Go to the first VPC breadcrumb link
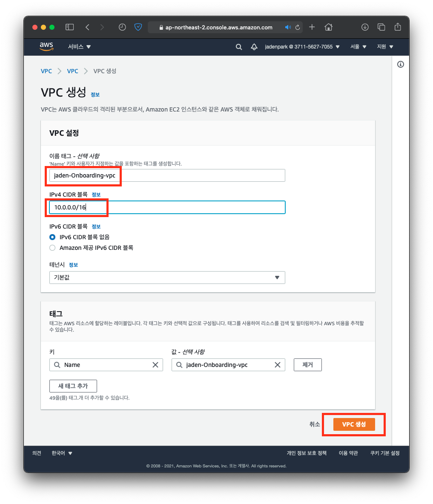 coord(46,71)
